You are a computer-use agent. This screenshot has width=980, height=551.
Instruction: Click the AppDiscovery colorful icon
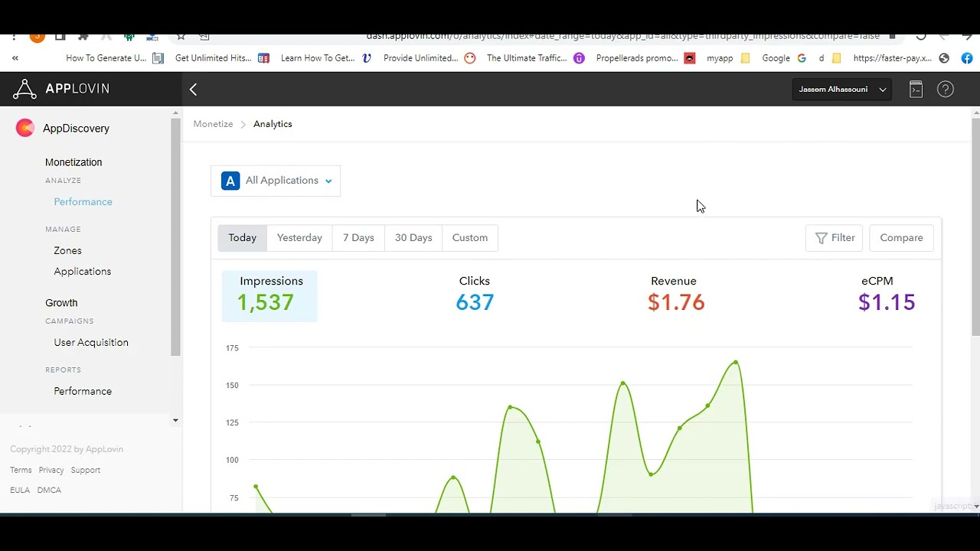pos(25,128)
